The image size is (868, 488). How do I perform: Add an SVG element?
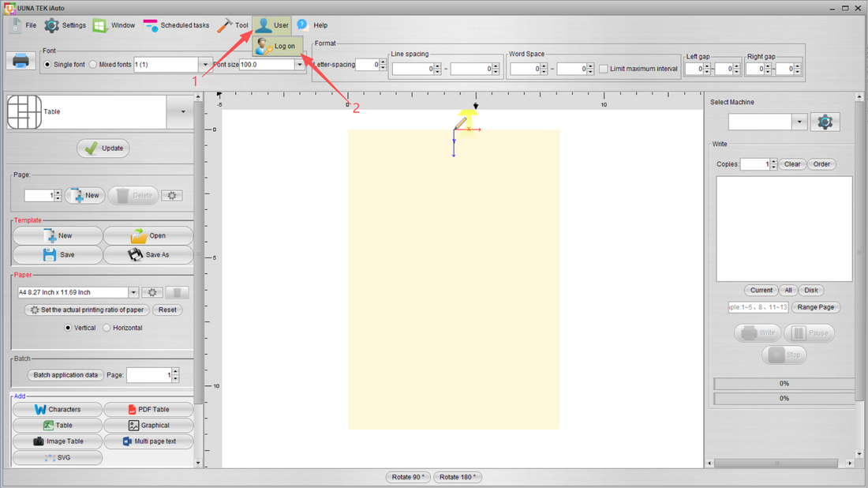click(x=58, y=457)
